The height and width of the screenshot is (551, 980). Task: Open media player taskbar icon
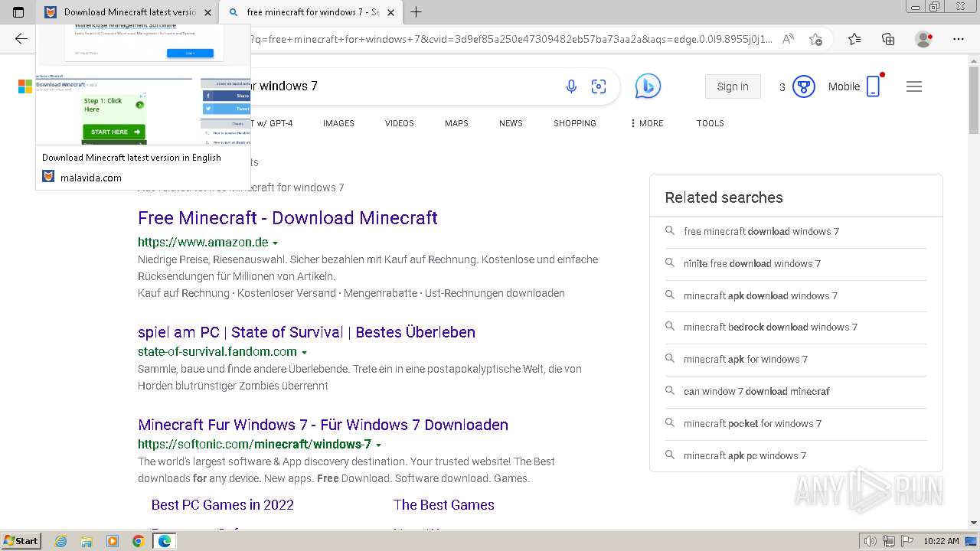(x=113, y=541)
